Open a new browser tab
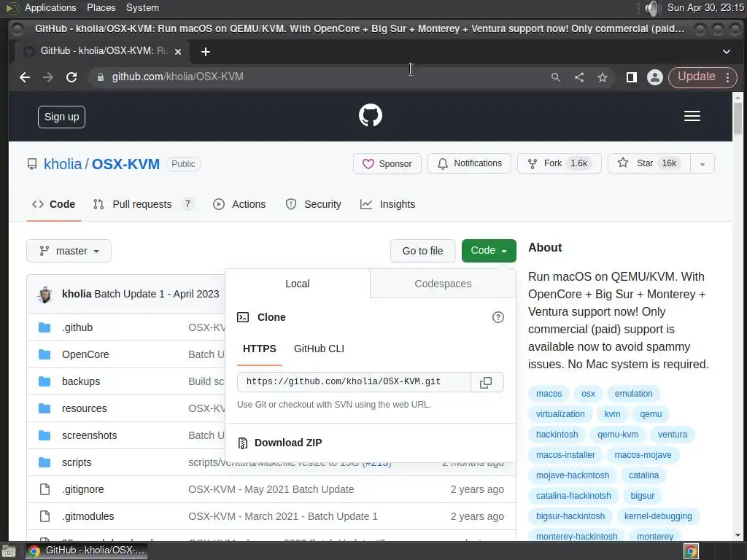The height and width of the screenshot is (560, 747). click(x=205, y=52)
